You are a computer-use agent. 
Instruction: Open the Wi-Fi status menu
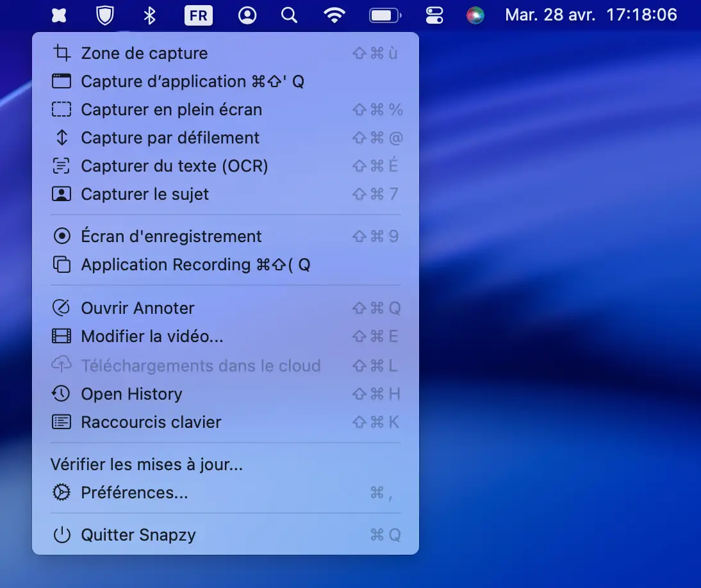334,15
